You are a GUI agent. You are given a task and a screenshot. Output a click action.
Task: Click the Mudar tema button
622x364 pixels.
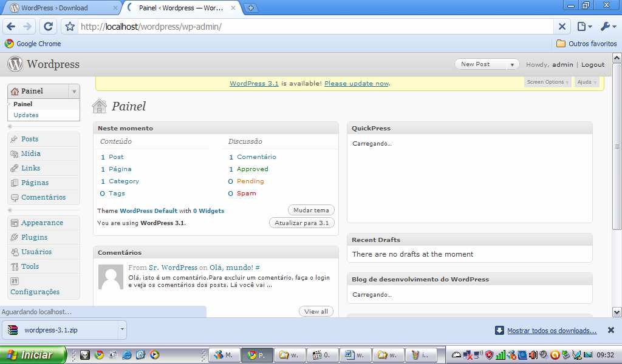[311, 210]
